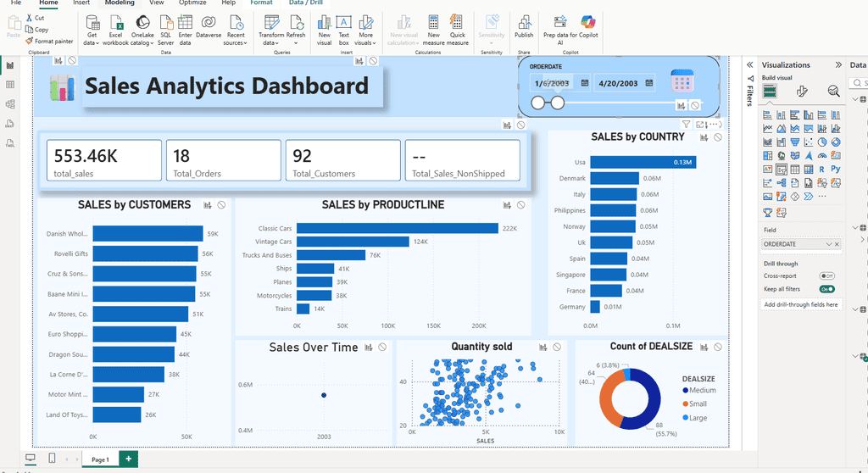Turn off Keep all filters toggle
This screenshot has height=473, width=868.
pyautogui.click(x=827, y=289)
